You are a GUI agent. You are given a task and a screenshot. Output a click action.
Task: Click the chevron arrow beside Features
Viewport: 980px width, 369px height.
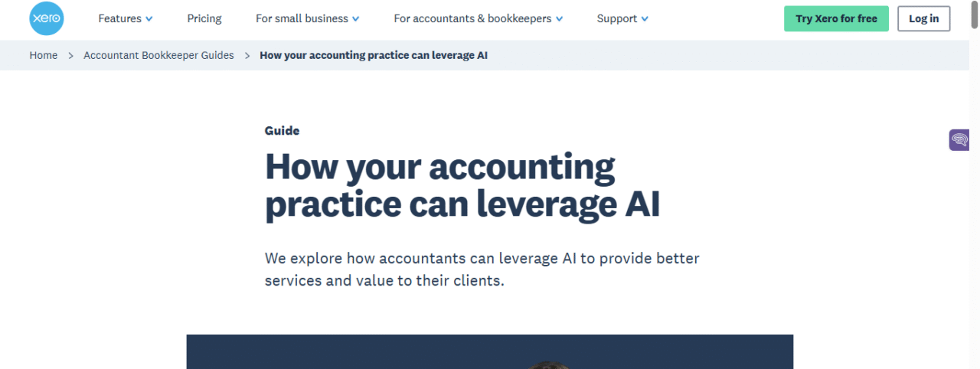pos(149,19)
